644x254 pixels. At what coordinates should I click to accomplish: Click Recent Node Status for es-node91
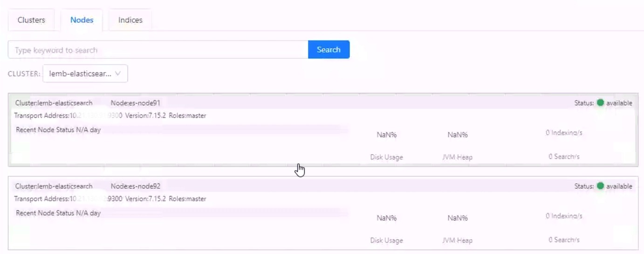pyautogui.click(x=58, y=130)
